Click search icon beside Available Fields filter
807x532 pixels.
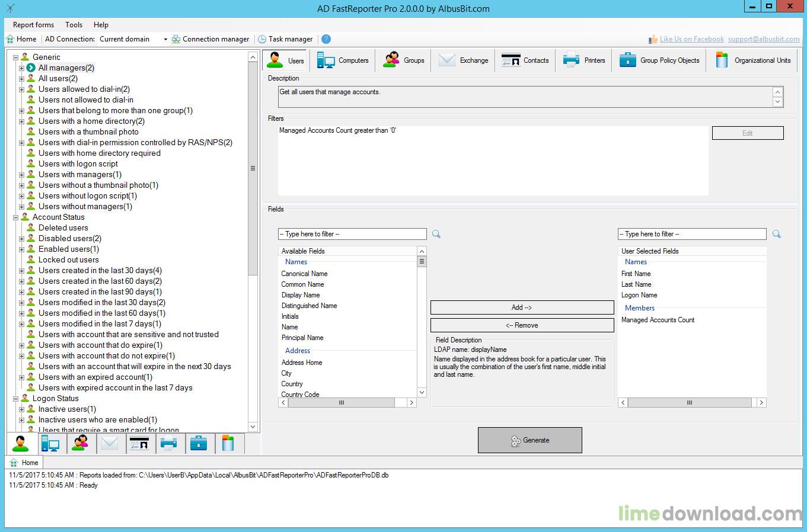pyautogui.click(x=436, y=234)
